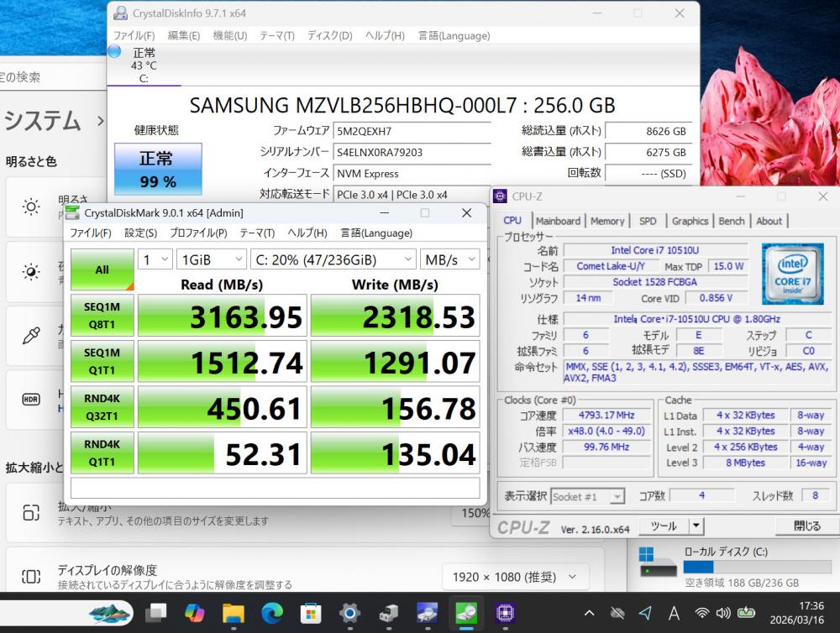Open CrystalDiskMark プロファイル(P) menu
Viewport: 840px width, 633px height.
[198, 233]
